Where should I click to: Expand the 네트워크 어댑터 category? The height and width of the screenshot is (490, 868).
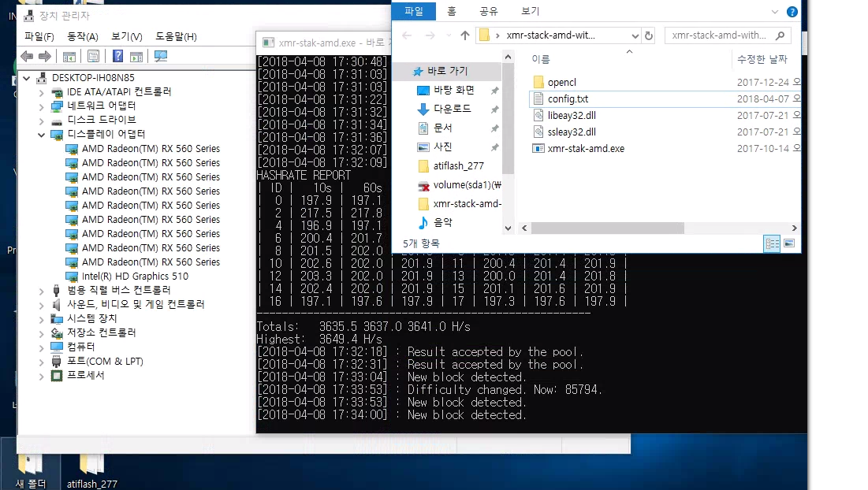coord(41,106)
